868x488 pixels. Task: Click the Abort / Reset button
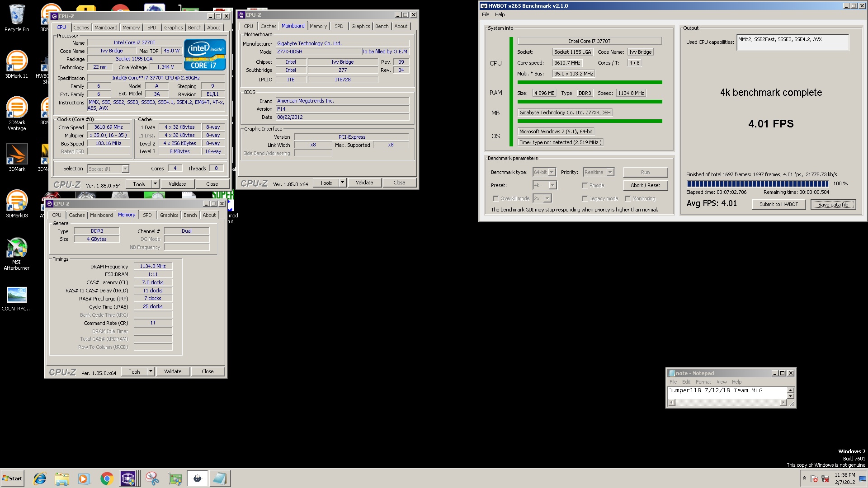point(645,185)
